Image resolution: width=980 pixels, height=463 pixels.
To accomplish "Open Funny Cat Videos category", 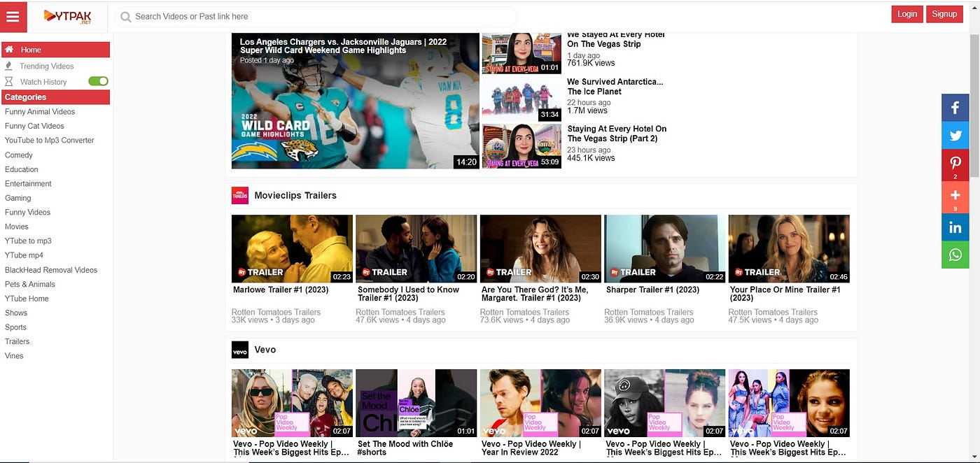I will (x=34, y=126).
